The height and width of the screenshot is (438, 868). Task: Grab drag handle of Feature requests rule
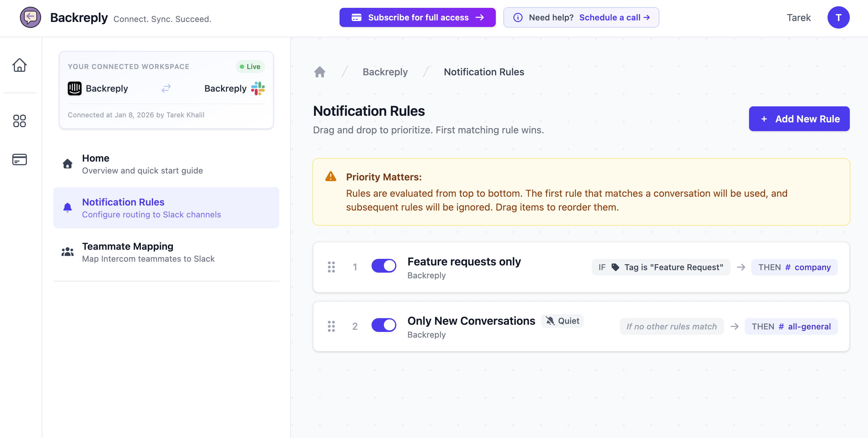tap(331, 267)
